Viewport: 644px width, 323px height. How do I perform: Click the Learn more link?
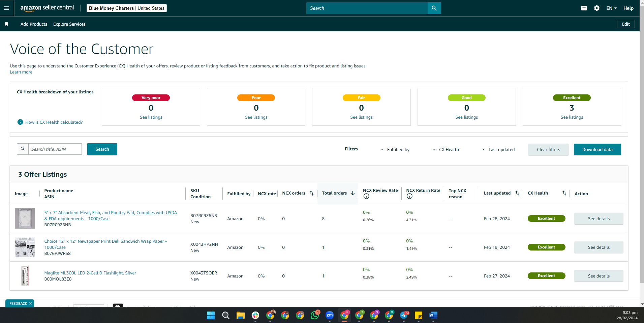(21, 72)
